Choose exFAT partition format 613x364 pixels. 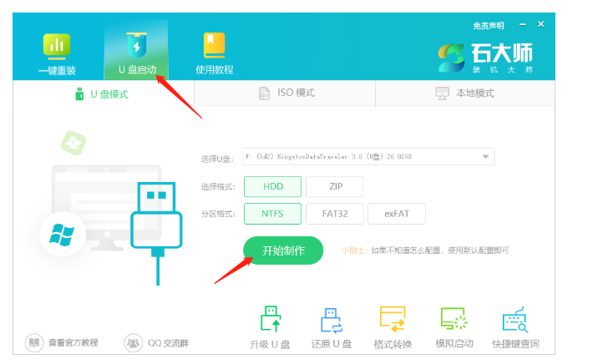pos(396,214)
